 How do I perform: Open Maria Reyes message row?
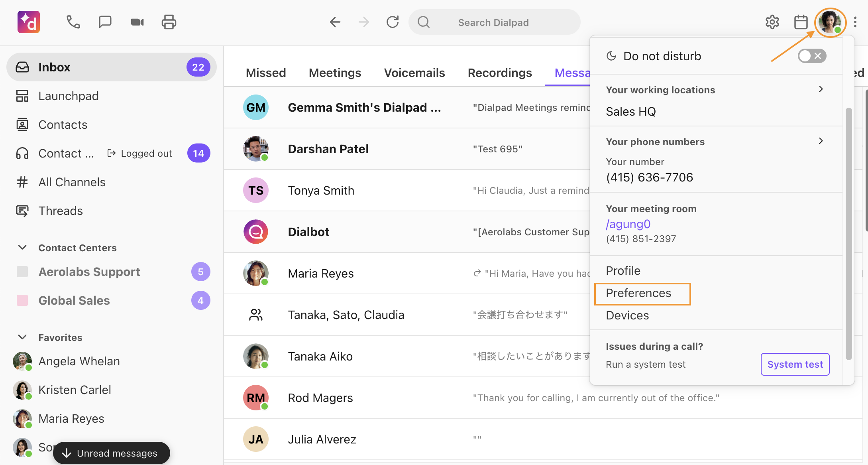point(407,273)
